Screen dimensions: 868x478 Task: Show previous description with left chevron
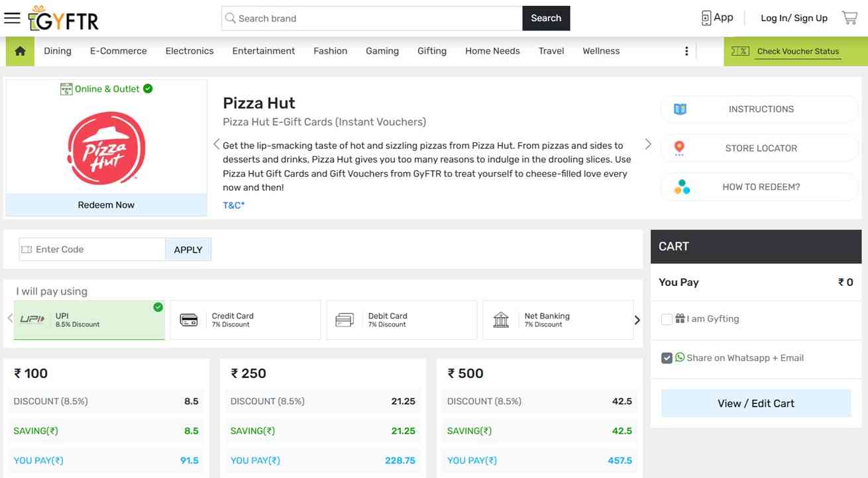point(216,144)
